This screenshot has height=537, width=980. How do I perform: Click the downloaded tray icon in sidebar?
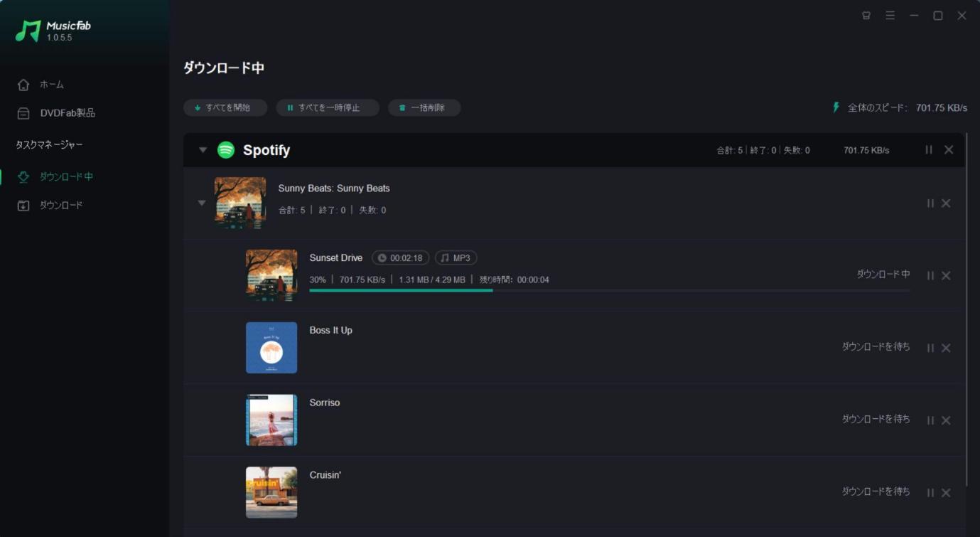pos(23,206)
